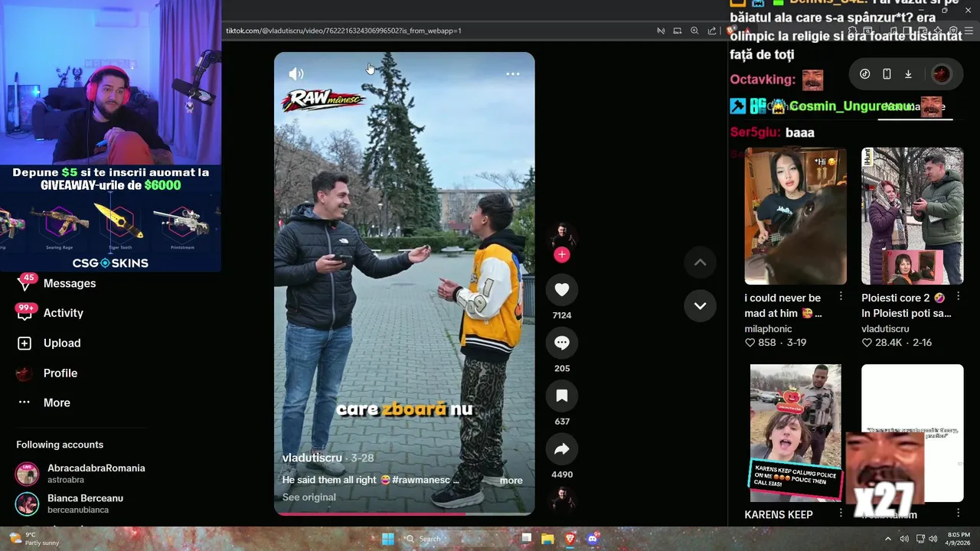Open the 'Ploiesti core 2' video thumbnail
Viewport: 980px width, 551px height.
tap(913, 216)
